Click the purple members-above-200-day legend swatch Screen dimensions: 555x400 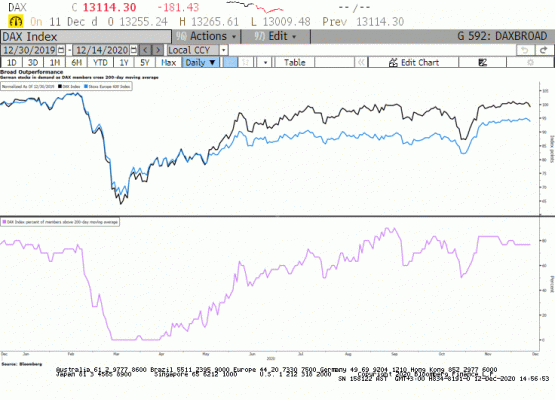[x=5, y=222]
